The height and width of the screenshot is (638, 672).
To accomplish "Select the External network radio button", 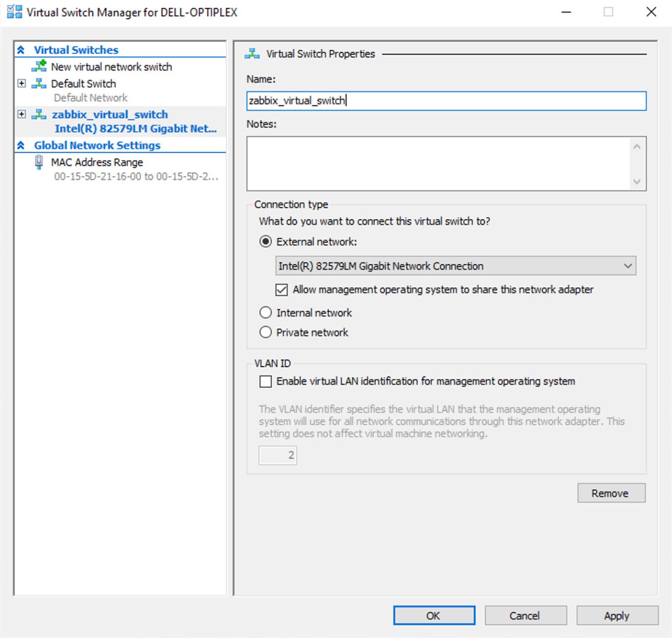I will (x=265, y=242).
